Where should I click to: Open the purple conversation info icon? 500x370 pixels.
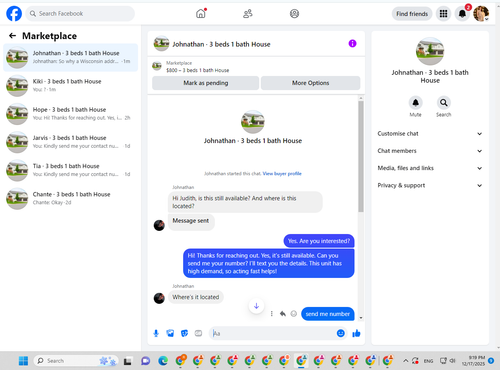coord(352,43)
